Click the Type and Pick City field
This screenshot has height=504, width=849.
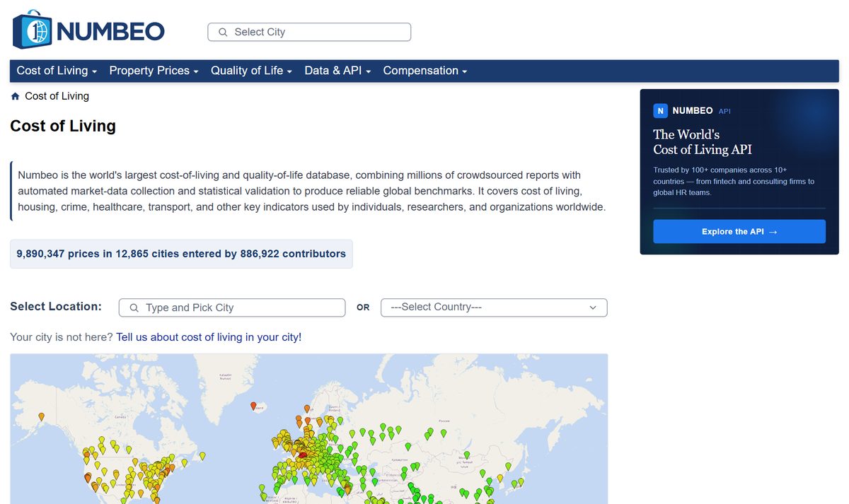(232, 307)
